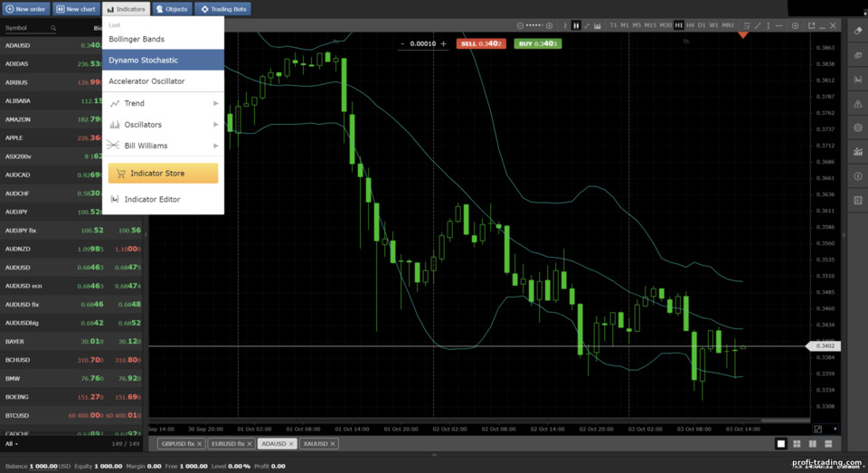Decrease order volume with minus

coord(402,43)
